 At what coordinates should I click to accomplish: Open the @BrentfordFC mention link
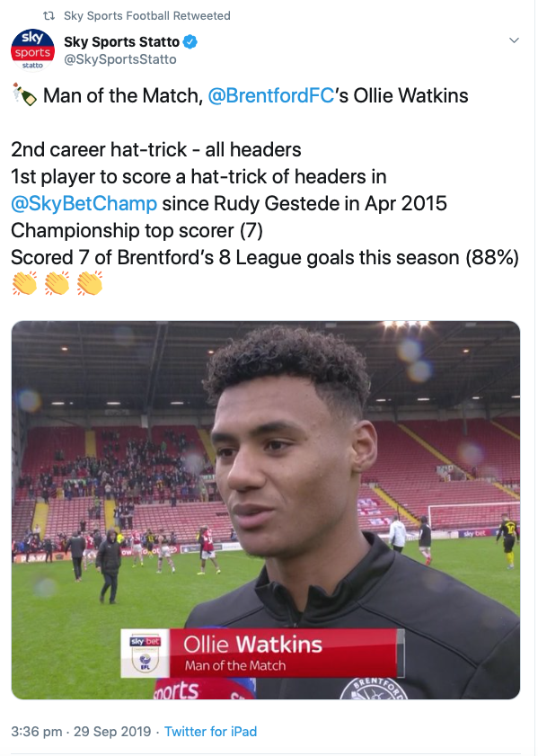tap(270, 95)
